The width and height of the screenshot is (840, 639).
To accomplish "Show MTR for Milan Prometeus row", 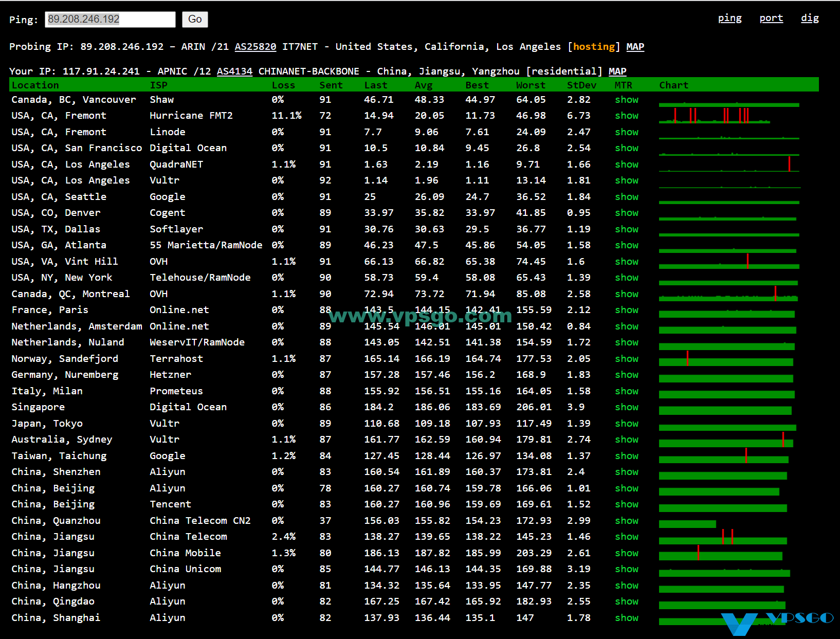I will coord(627,391).
